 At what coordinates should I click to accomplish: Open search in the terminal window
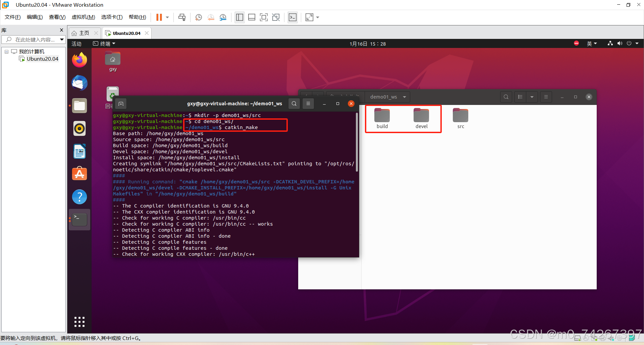[x=294, y=104]
